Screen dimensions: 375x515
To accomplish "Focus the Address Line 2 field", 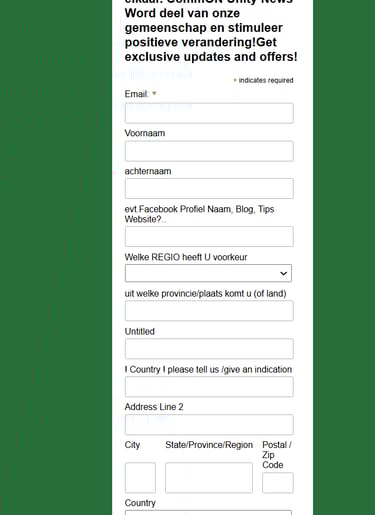I will 209,425.
